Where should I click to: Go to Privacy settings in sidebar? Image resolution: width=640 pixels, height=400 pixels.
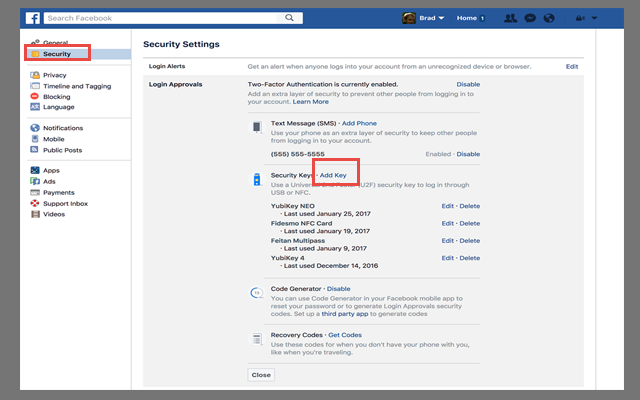pos(55,75)
